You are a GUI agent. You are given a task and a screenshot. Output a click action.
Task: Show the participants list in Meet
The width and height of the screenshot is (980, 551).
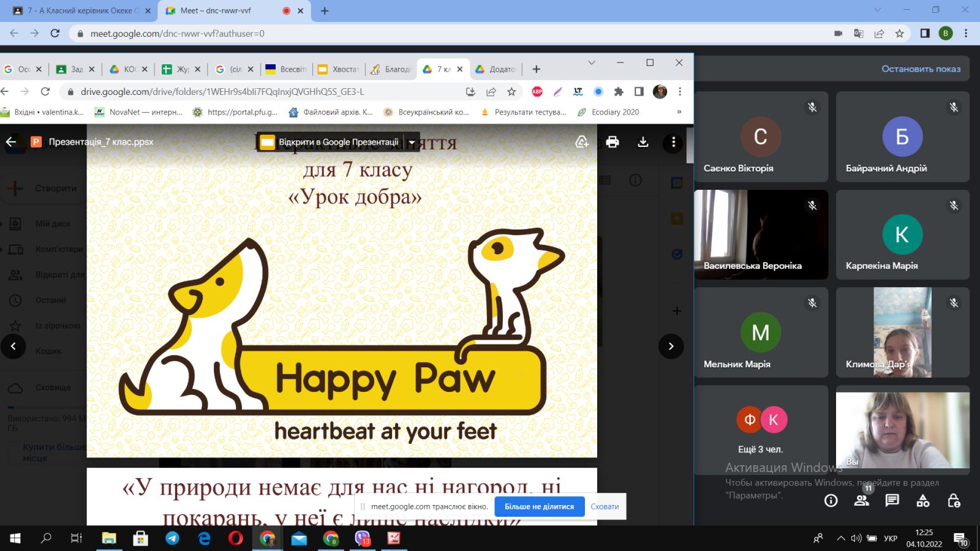click(x=861, y=501)
